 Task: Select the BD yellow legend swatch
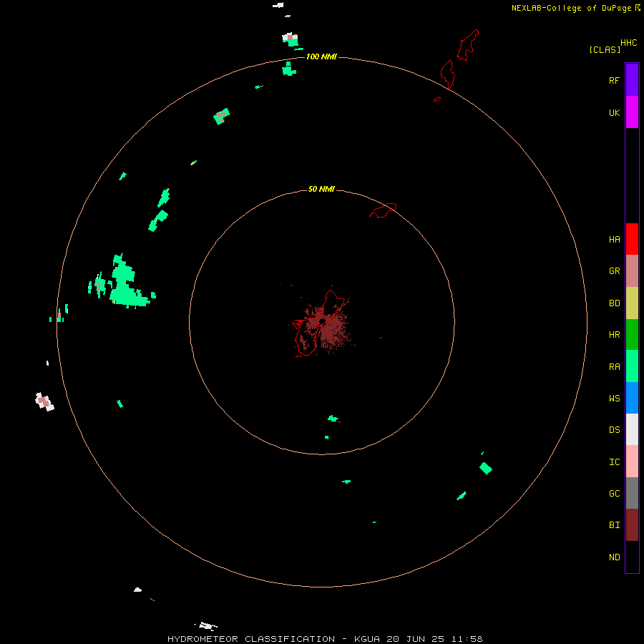632,303
